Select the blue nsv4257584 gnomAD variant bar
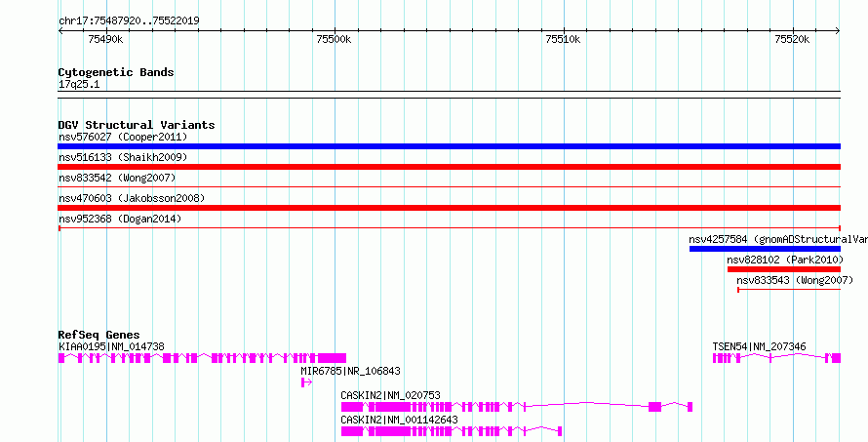868x442 pixels. coord(765,249)
